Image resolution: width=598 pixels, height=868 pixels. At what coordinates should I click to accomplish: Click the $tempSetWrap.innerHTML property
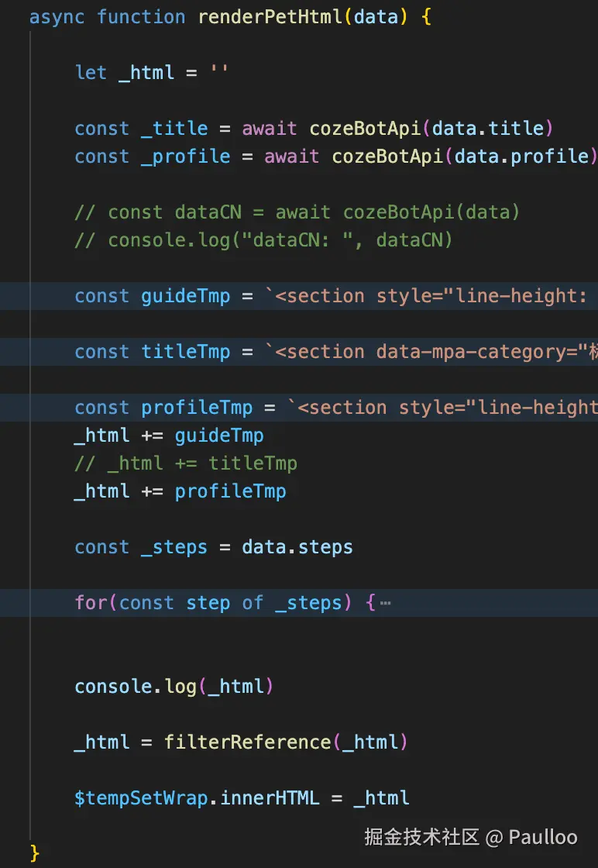click(x=270, y=798)
